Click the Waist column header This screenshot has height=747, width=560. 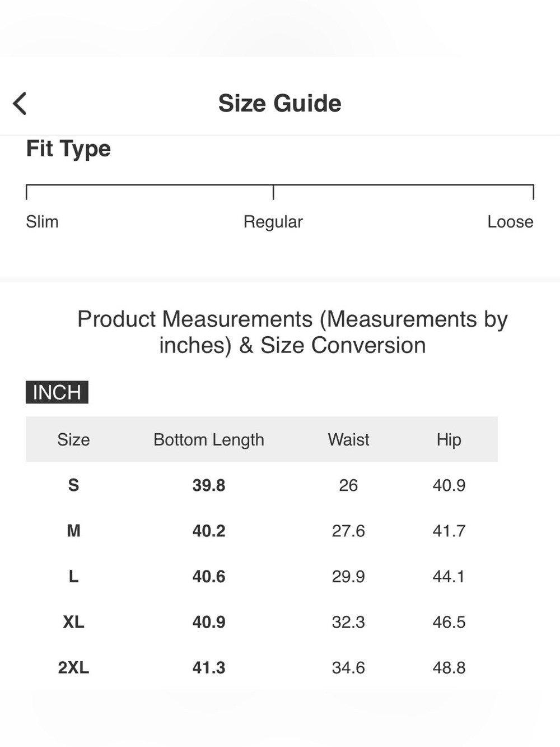(x=348, y=439)
